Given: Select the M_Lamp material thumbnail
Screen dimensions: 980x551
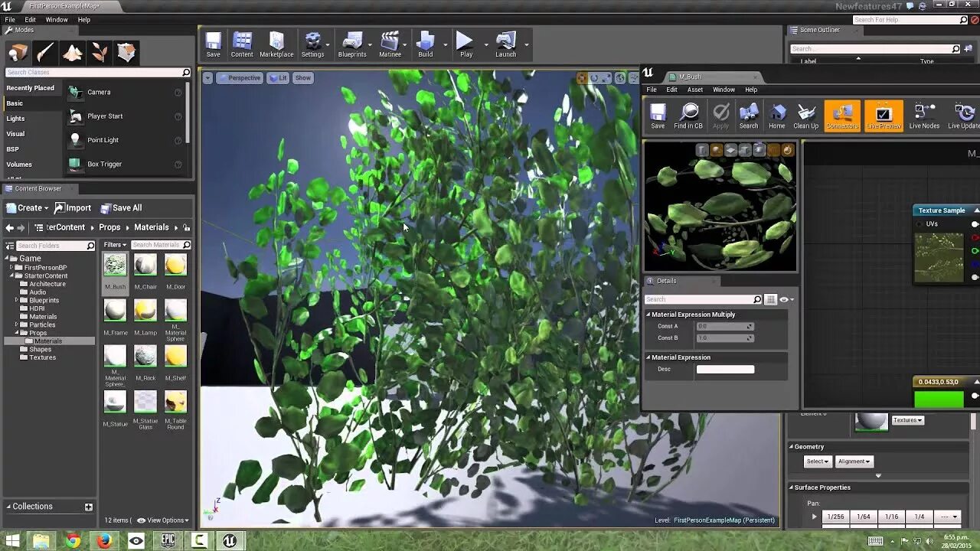Looking at the screenshot, I should (x=145, y=310).
